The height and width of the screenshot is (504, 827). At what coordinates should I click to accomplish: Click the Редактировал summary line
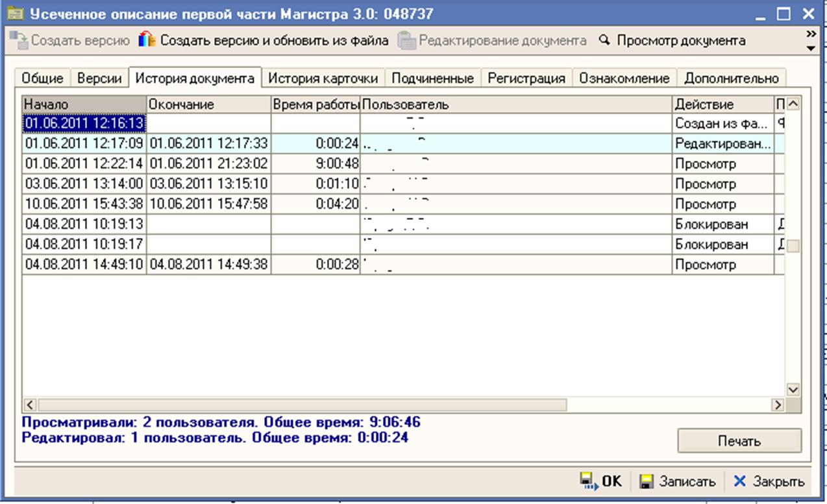pyautogui.click(x=215, y=437)
